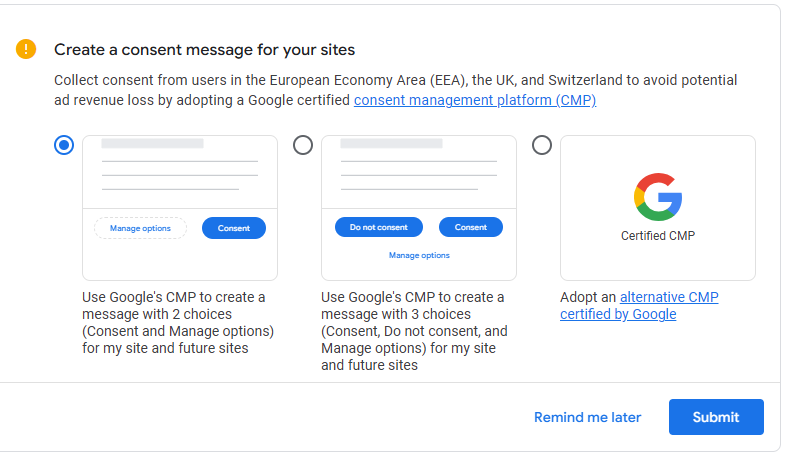
Task: Click the 2 choices description text
Action: point(178,322)
